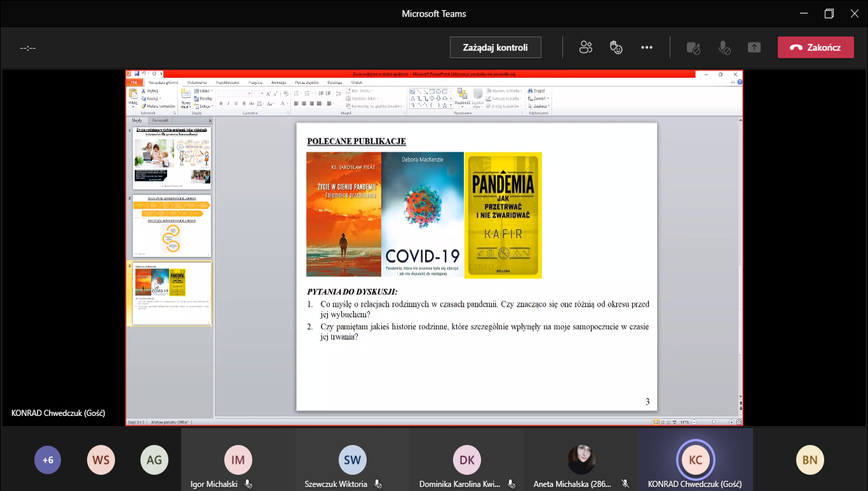
Task: Open the Zaznacz selection dropdown
Action: tap(539, 106)
